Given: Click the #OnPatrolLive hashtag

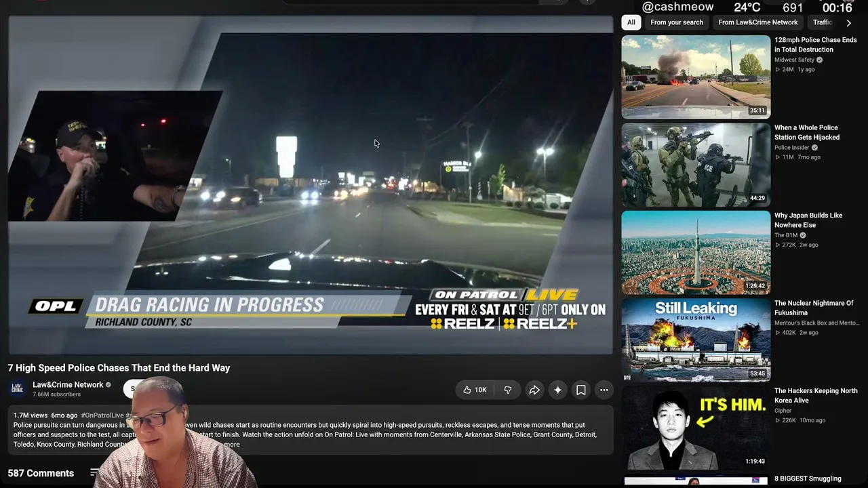Looking at the screenshot, I should (102, 415).
